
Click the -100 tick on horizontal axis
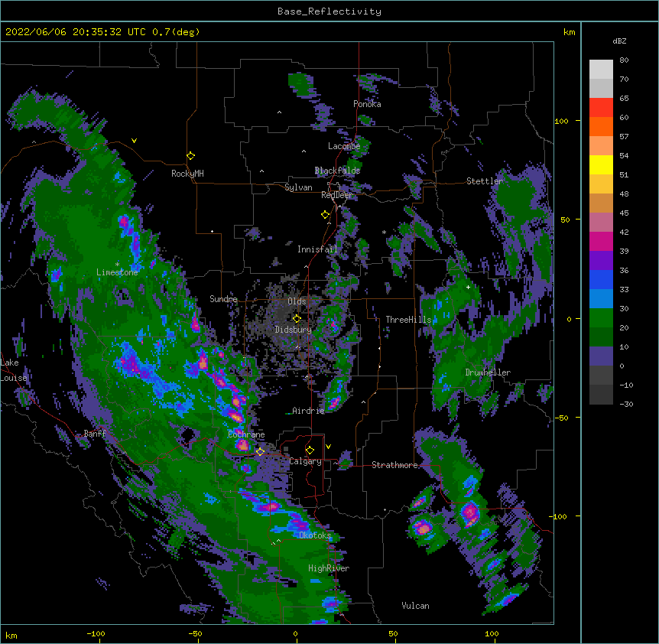96,634
